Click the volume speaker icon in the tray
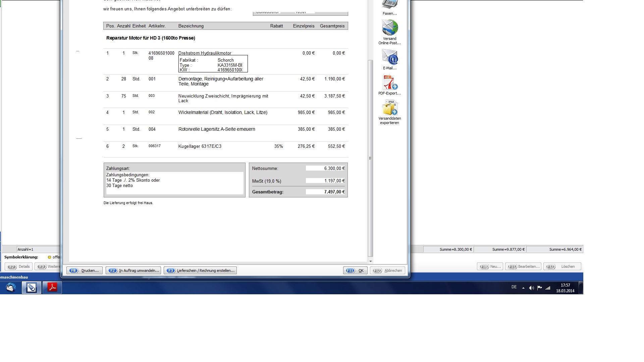The width and height of the screenshot is (644, 362). pyautogui.click(x=531, y=288)
